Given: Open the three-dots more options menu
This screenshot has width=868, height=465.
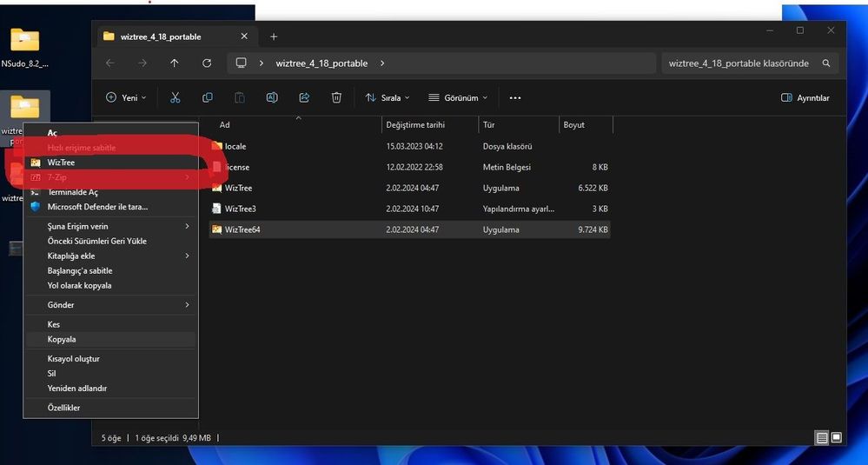Looking at the screenshot, I should (x=515, y=98).
